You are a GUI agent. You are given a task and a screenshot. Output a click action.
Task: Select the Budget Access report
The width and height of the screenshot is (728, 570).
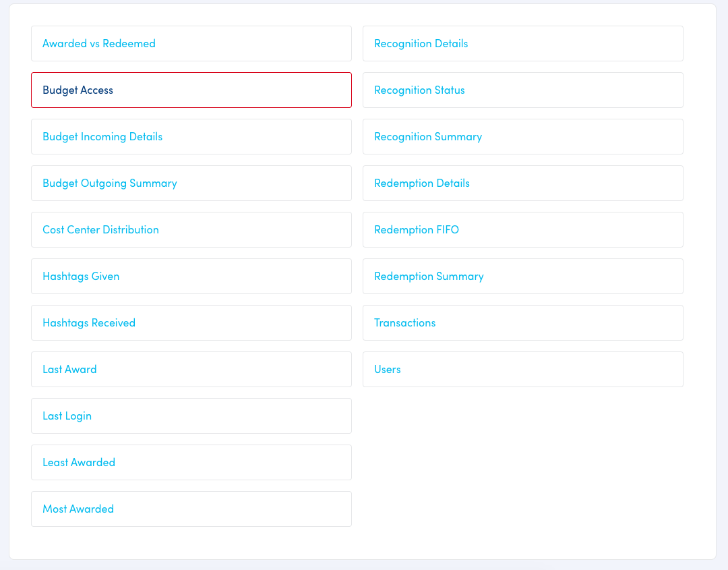[x=78, y=90]
